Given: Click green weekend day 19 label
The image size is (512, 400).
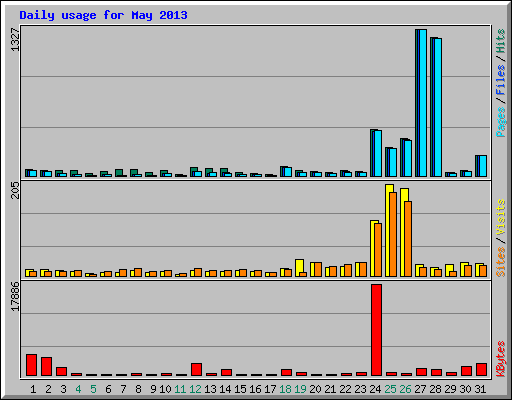Looking at the screenshot, I should click(x=300, y=389).
